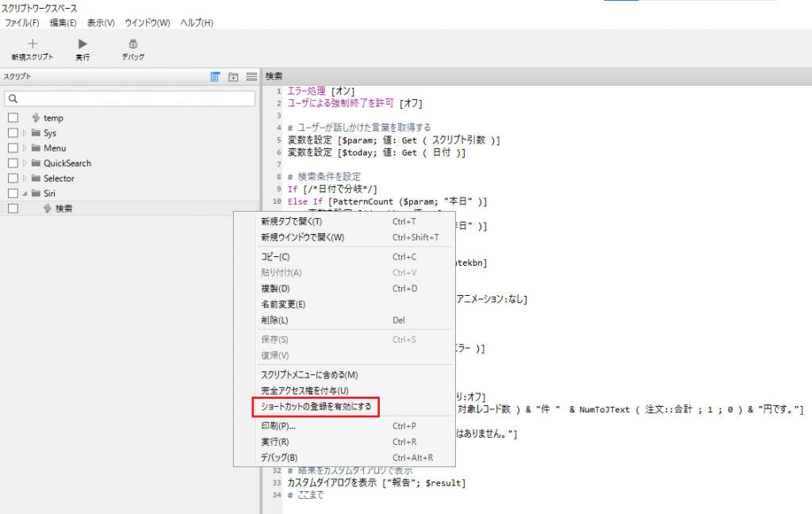Click the script icon beside temp

(34, 117)
